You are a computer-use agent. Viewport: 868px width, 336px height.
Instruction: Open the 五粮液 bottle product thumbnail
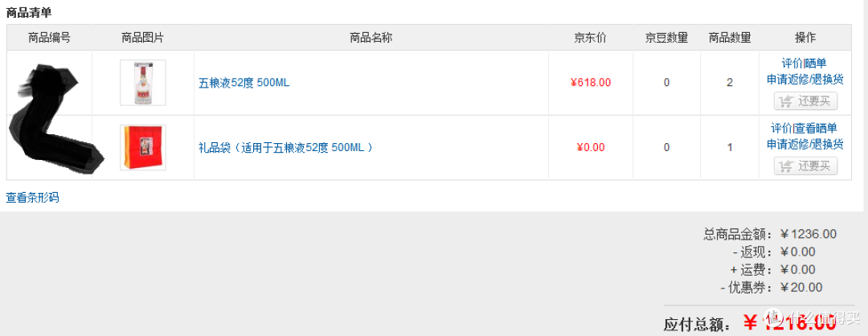143,83
